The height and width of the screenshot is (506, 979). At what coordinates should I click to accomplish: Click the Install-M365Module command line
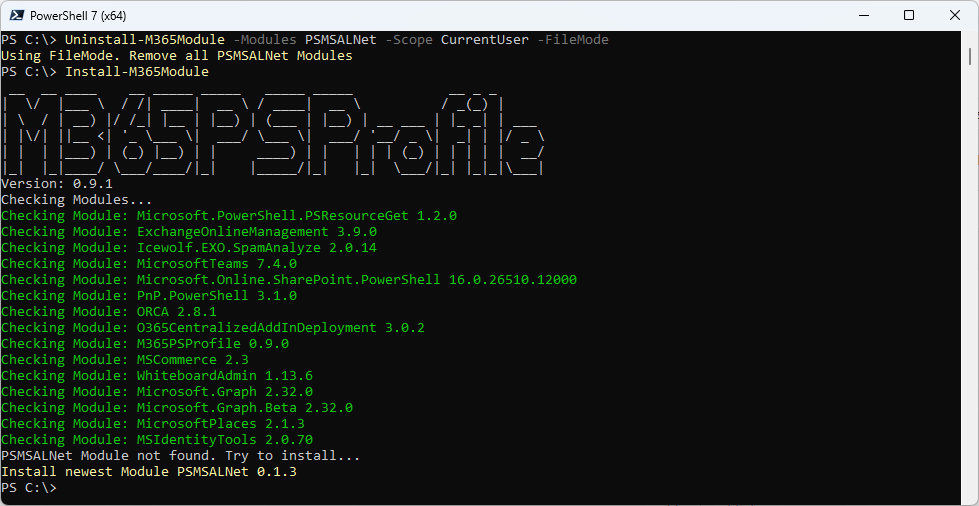pos(136,72)
